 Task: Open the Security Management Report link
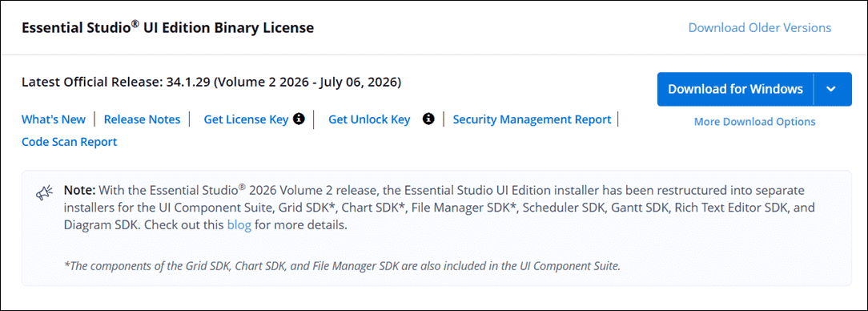(532, 119)
